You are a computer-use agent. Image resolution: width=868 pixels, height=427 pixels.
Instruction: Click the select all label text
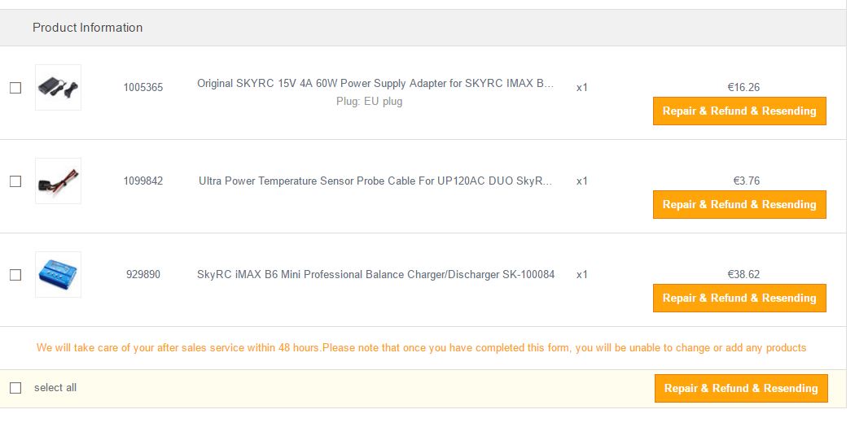55,388
